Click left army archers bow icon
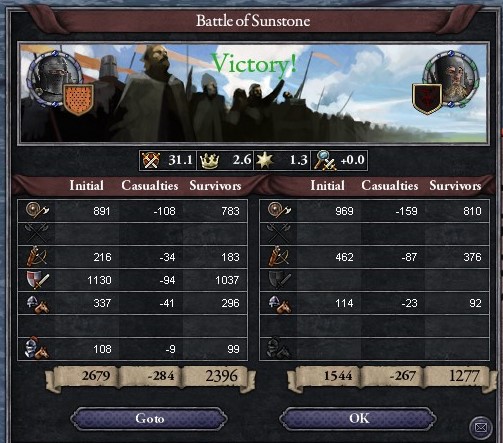 click(x=37, y=257)
